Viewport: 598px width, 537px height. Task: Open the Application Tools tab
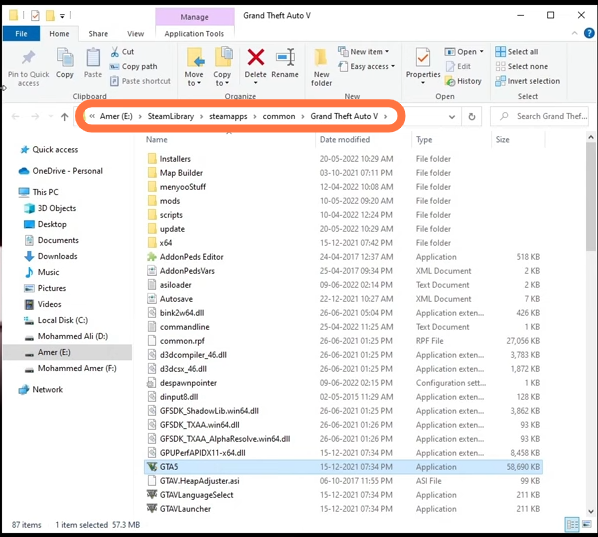(194, 34)
